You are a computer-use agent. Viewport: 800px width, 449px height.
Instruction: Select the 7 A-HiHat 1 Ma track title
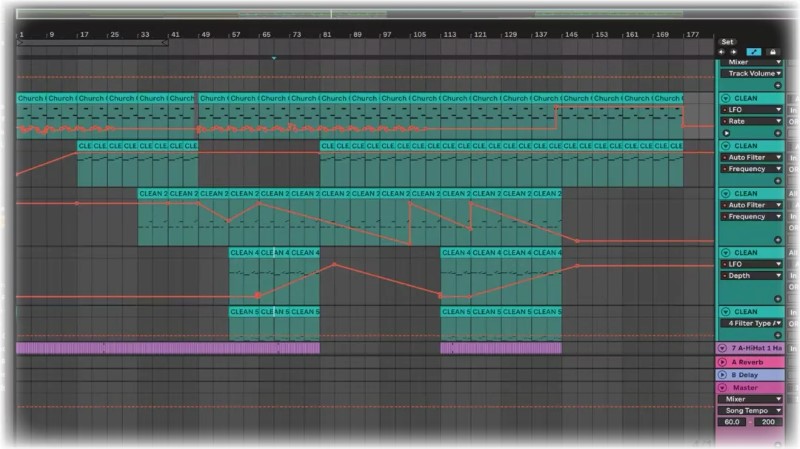pyautogui.click(x=757, y=348)
